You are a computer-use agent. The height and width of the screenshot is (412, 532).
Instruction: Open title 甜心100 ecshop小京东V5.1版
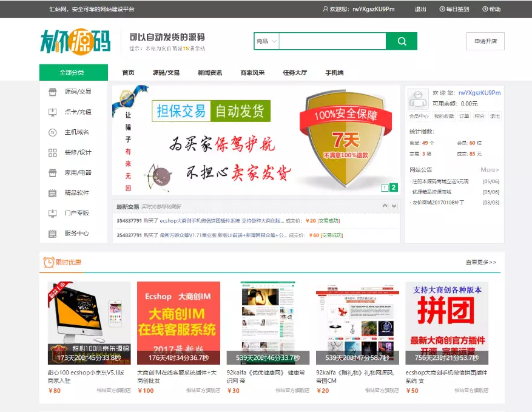pyautogui.click(x=86, y=376)
